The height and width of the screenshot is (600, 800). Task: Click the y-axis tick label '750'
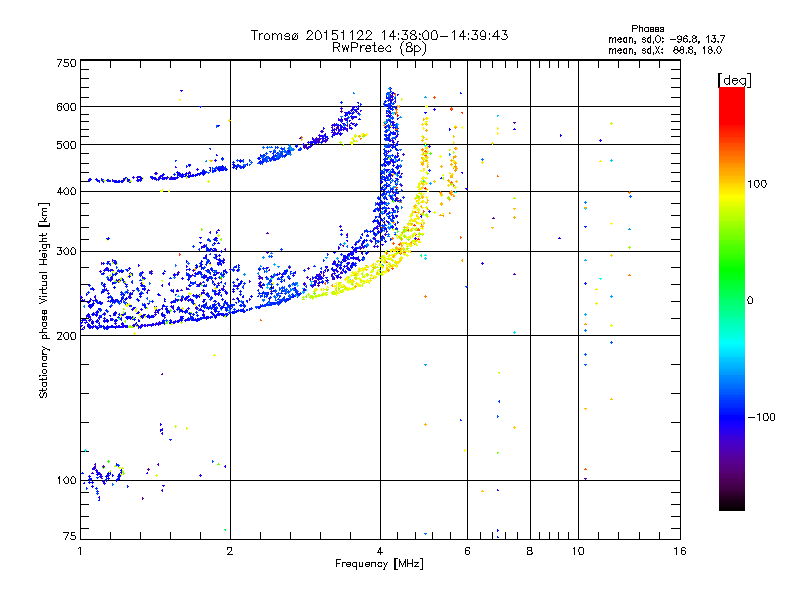pyautogui.click(x=66, y=63)
